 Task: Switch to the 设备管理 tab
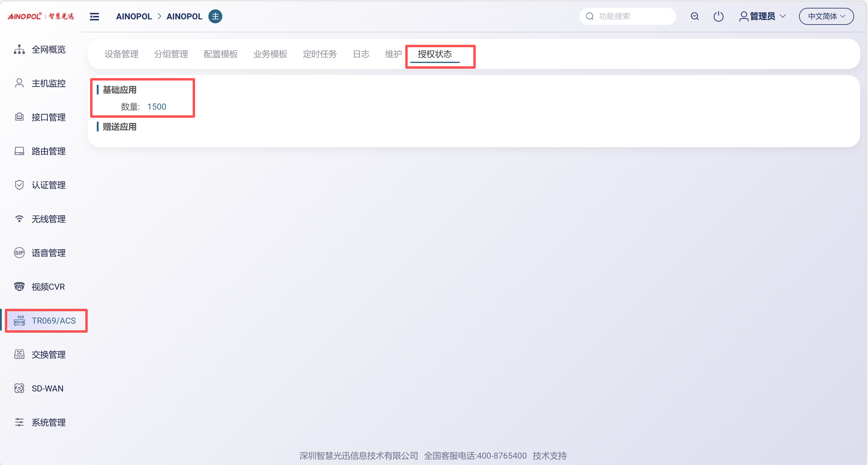tap(121, 54)
